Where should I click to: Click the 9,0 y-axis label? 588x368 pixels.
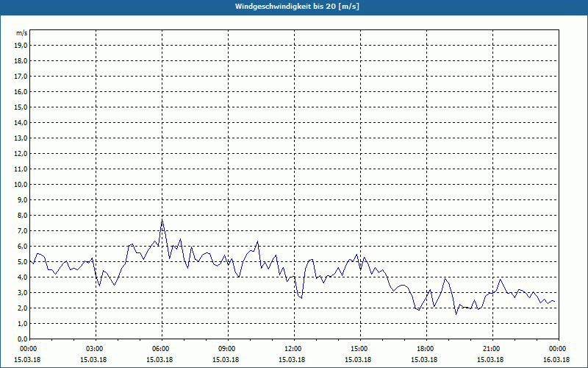pyautogui.click(x=23, y=199)
